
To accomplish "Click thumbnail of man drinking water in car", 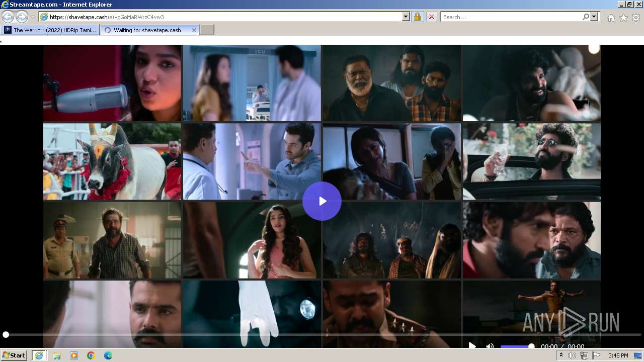I will (x=531, y=161).
